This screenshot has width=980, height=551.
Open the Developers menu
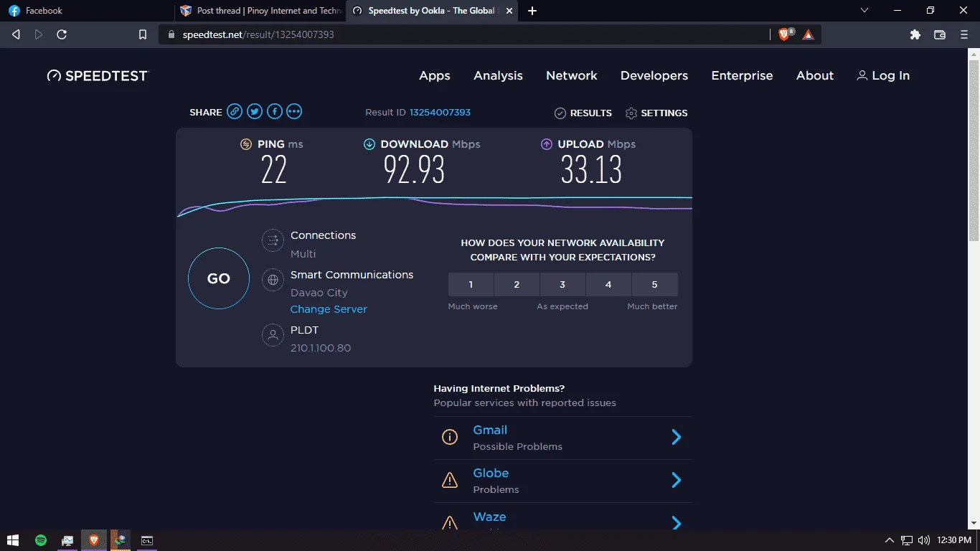pyautogui.click(x=654, y=75)
